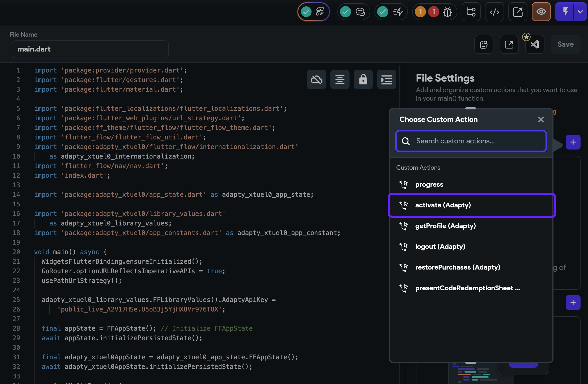Select the auto-indent icon in the editor

(x=386, y=79)
